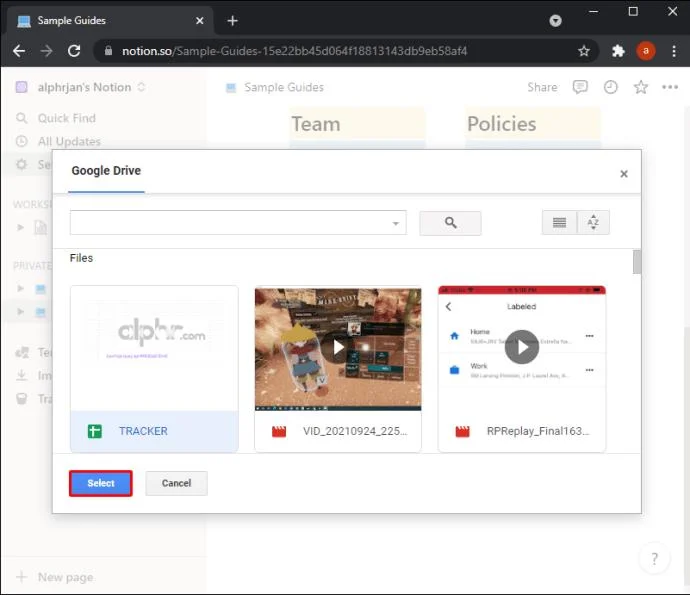The width and height of the screenshot is (690, 595).
Task: Select the VID_20210924_225 video thumbnail
Action: tap(338, 349)
